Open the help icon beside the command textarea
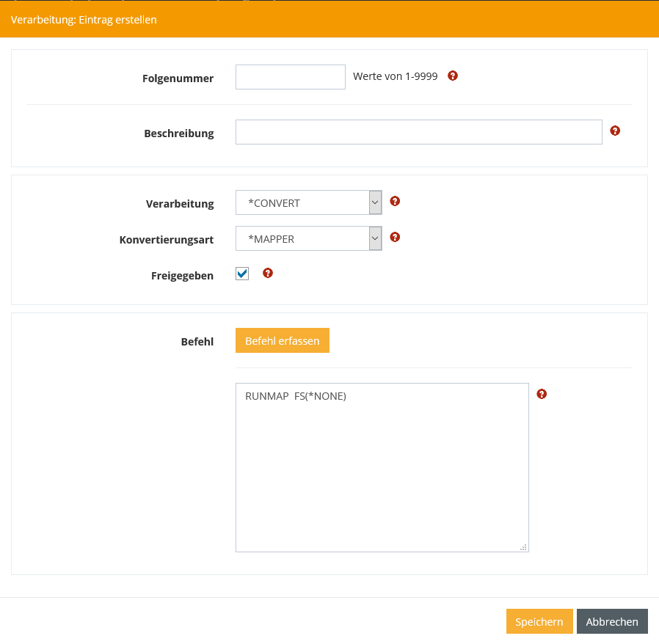659x644 pixels. point(542,394)
